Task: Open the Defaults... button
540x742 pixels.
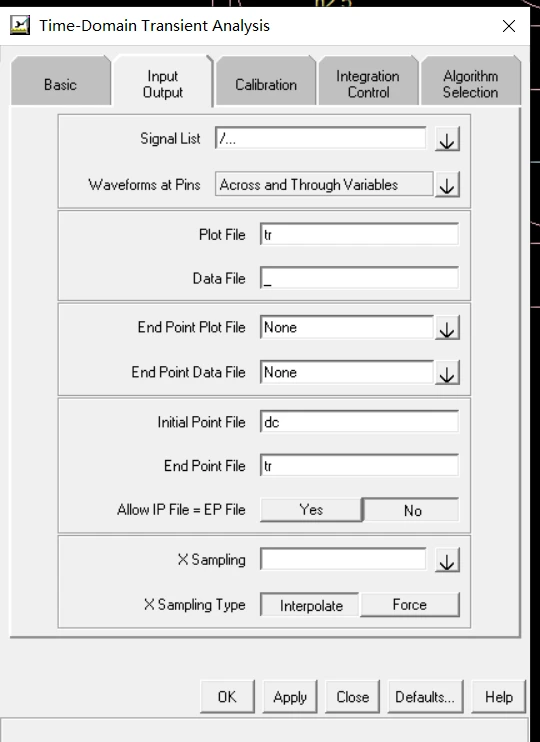Action: tap(425, 697)
